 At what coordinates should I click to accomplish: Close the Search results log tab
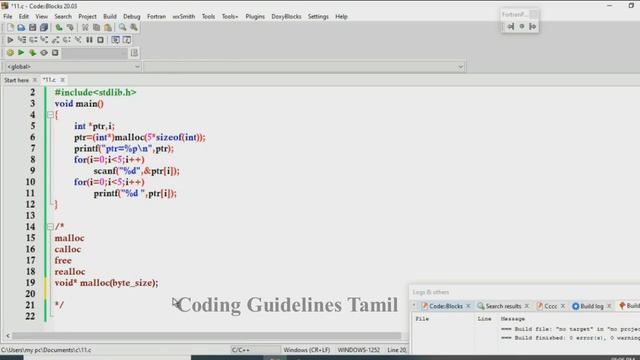tap(527, 306)
